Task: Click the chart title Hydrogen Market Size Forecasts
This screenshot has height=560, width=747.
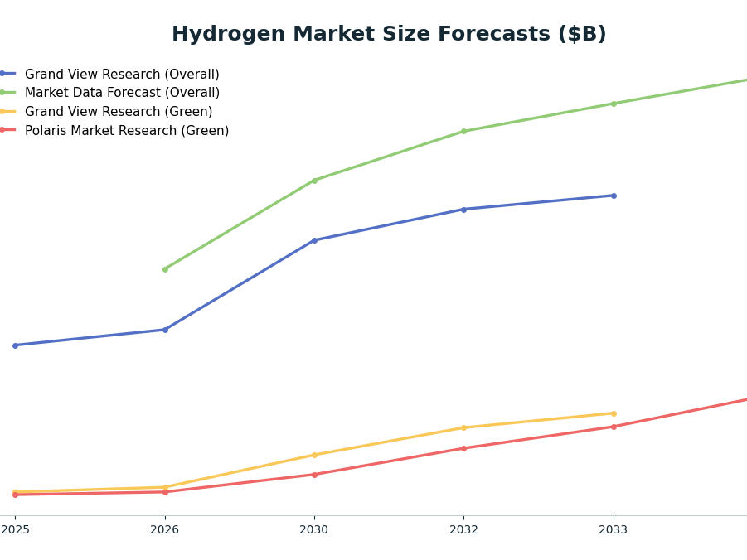Action: [x=389, y=34]
